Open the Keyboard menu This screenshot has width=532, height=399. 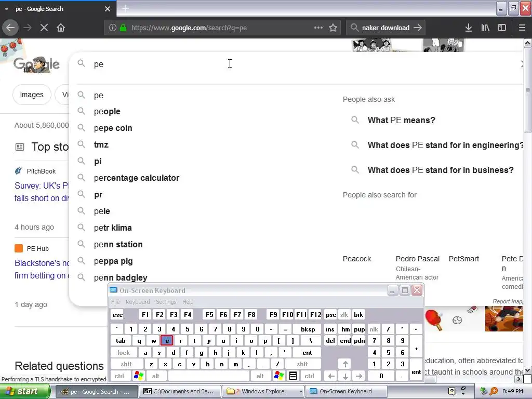[x=137, y=302]
